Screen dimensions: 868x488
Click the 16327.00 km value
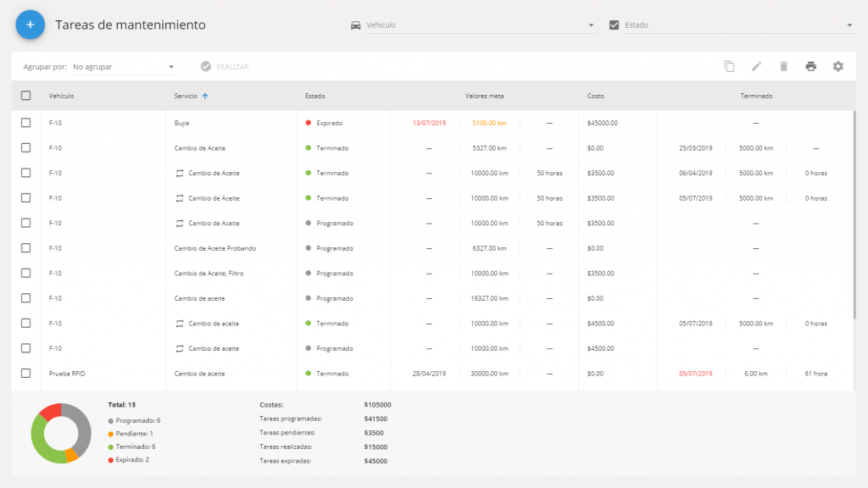(489, 299)
